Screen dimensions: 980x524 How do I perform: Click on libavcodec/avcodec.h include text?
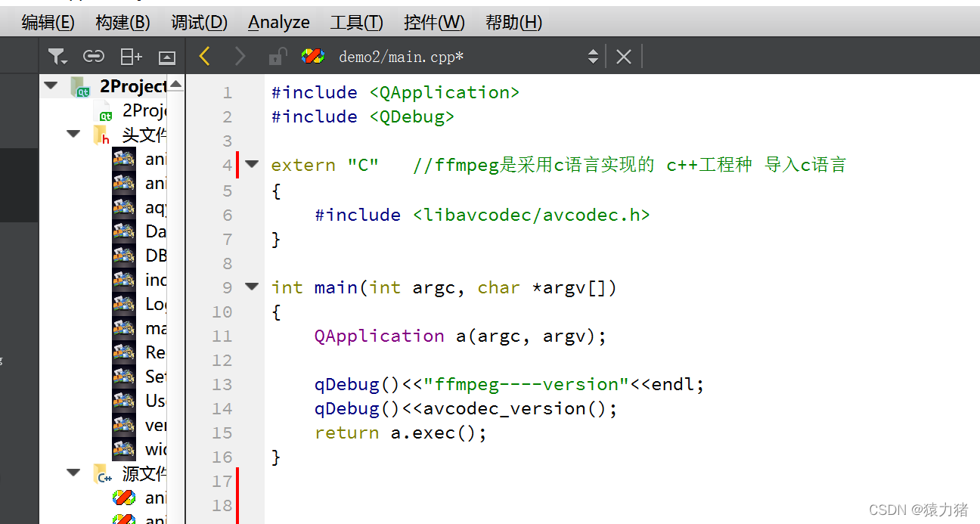(532, 215)
